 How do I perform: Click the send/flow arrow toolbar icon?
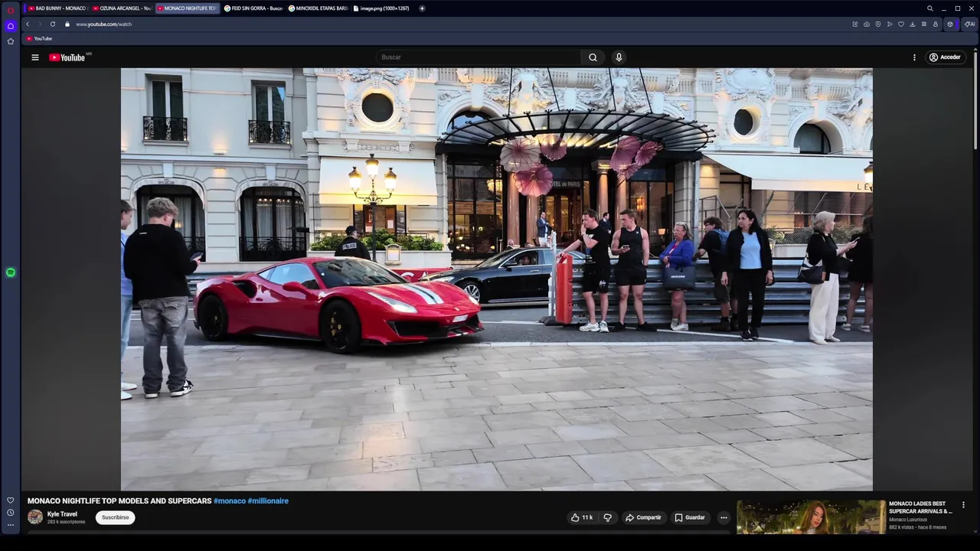(x=890, y=24)
